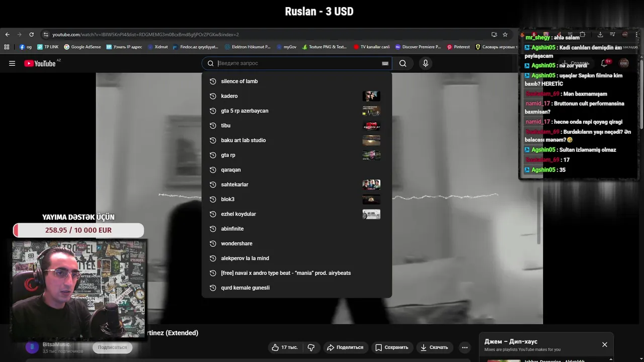Open the Xidmət bookmark
The height and width of the screenshot is (362, 644).
point(157,47)
